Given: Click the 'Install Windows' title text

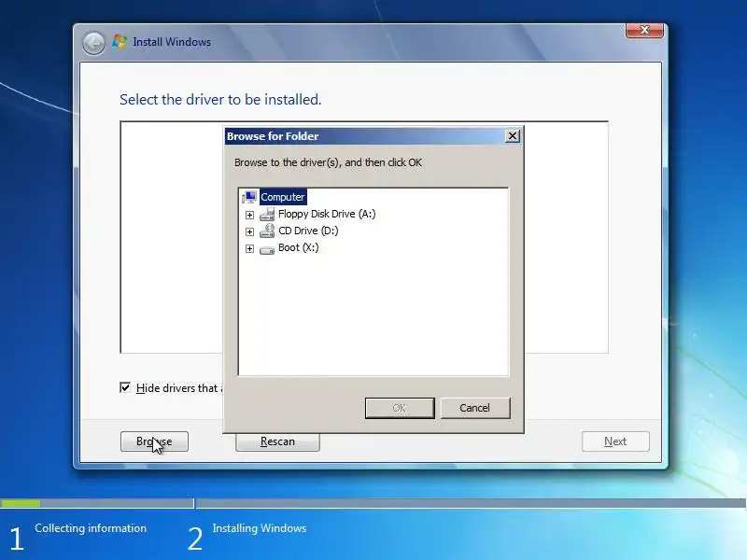Looking at the screenshot, I should click(172, 42).
